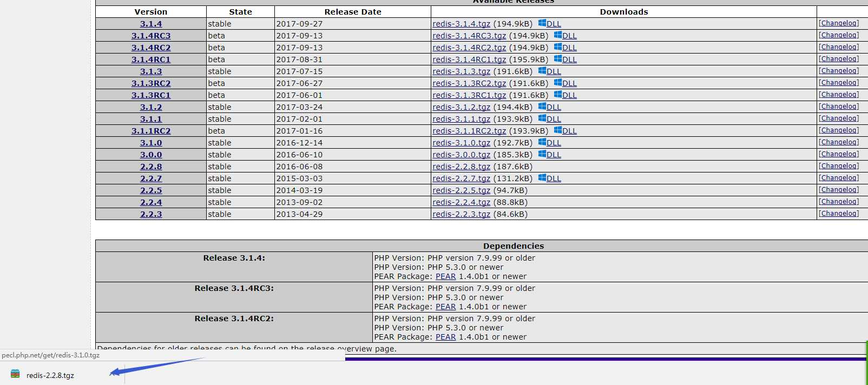Download redis-3.1.3RC2.tgz package
This screenshot has height=385, width=868.
(469, 83)
